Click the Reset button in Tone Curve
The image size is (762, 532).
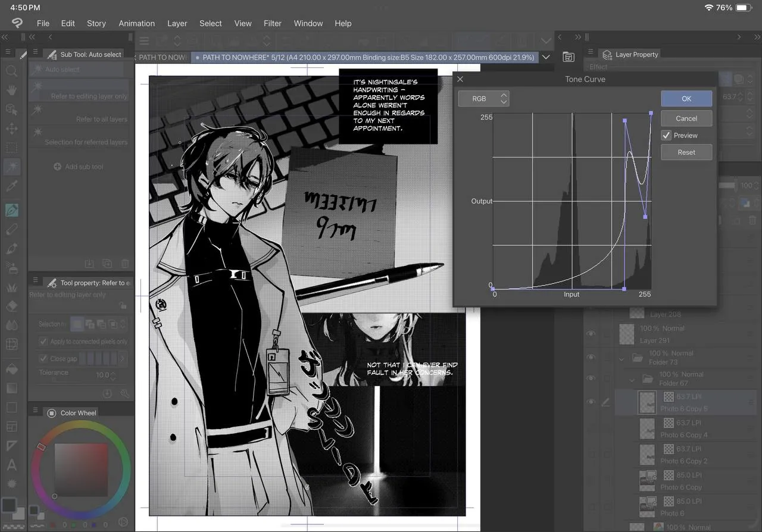click(x=686, y=152)
